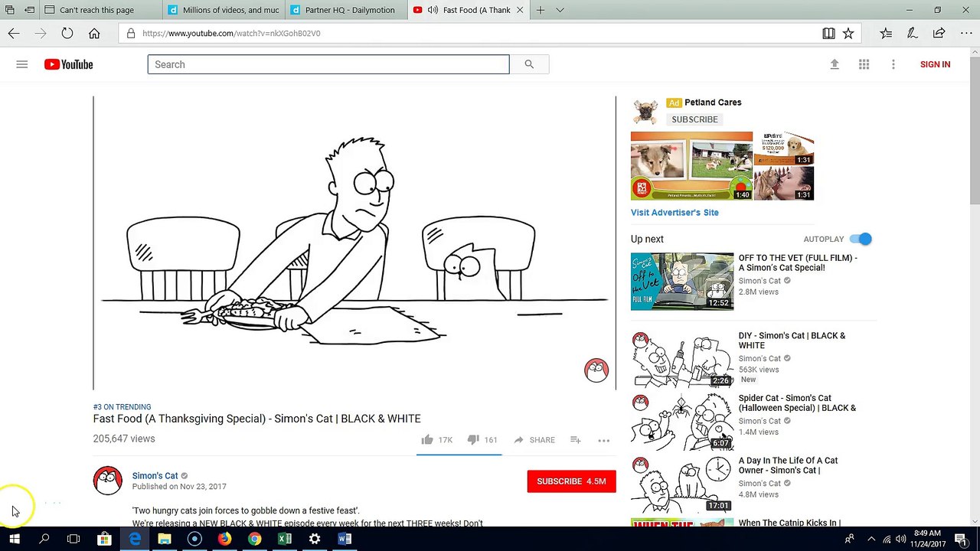The width and height of the screenshot is (980, 551).
Task: Click the Simon's Cat watermark on the video
Action: 596,370
